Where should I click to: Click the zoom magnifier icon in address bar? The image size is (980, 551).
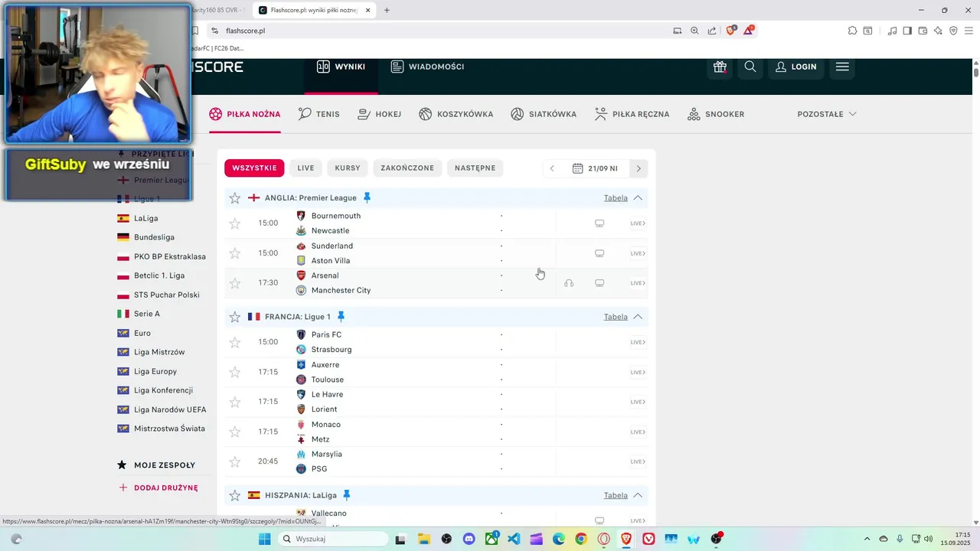click(x=694, y=31)
